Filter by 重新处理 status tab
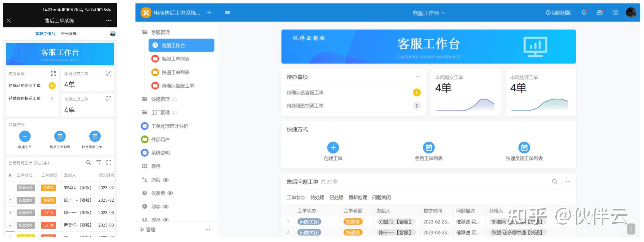Viewport: 644px width, 242px height. pos(358,198)
